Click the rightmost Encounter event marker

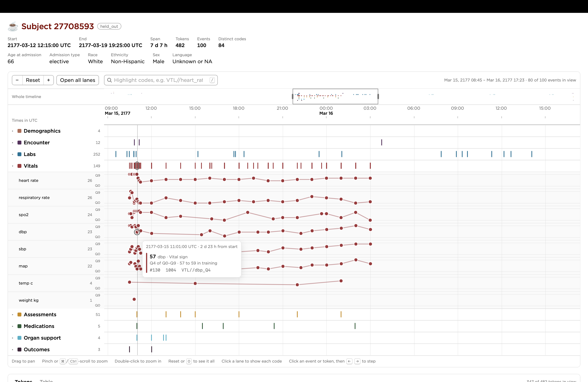381,142
